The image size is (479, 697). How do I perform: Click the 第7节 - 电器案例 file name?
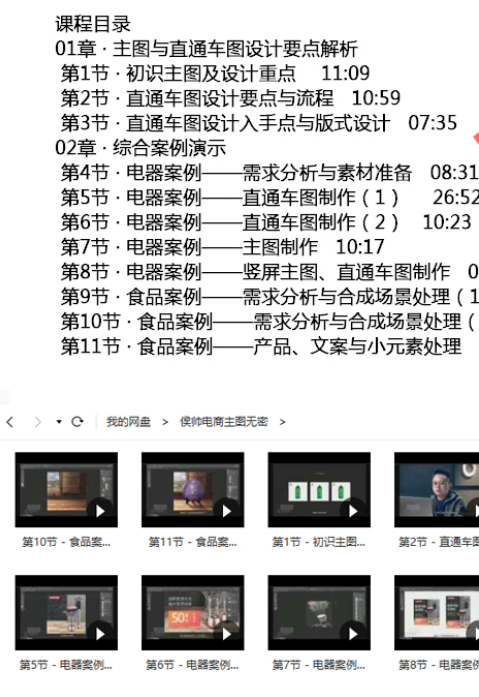tap(319, 665)
